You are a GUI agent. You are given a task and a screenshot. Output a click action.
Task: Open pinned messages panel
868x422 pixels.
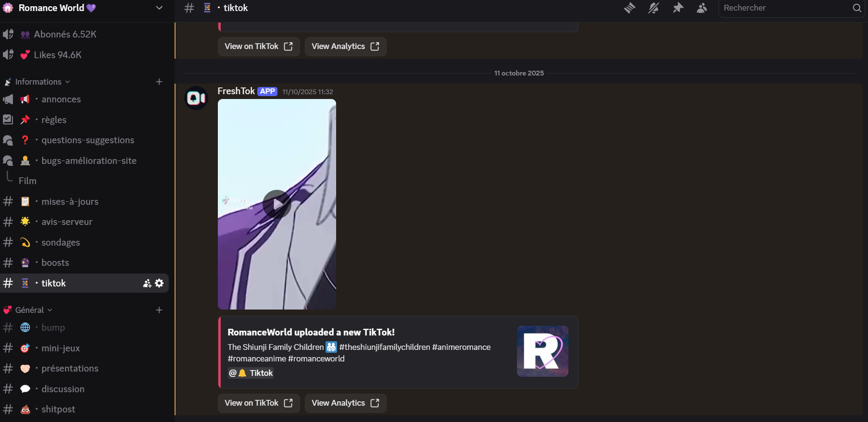pyautogui.click(x=678, y=8)
